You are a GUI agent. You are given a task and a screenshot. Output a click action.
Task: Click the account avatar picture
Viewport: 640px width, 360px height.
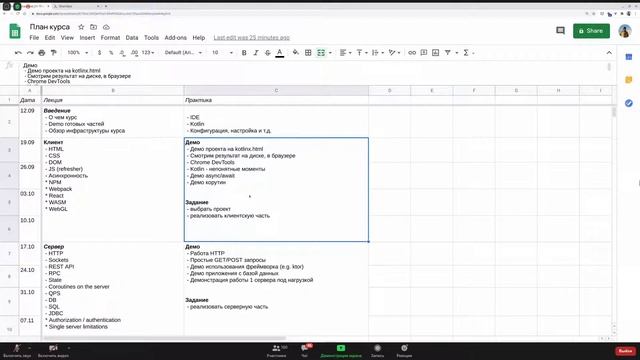[625, 31]
